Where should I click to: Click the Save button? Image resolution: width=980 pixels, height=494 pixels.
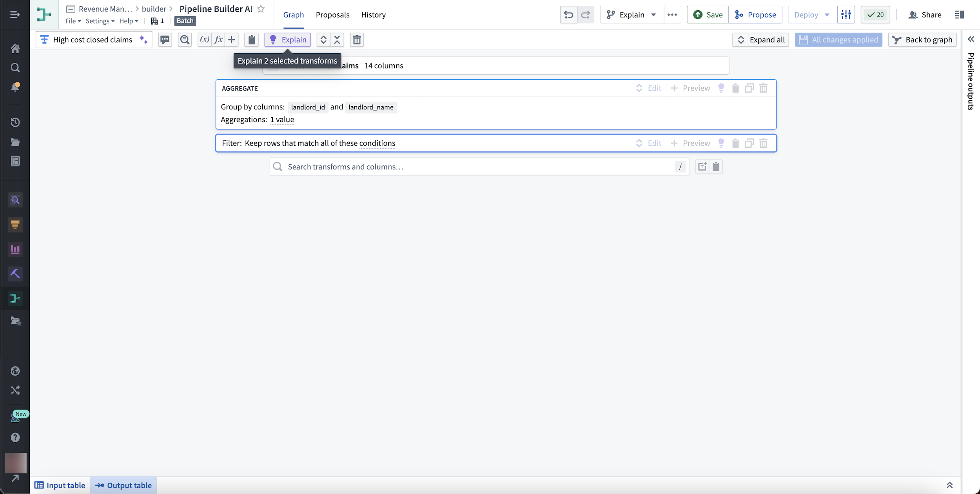708,15
